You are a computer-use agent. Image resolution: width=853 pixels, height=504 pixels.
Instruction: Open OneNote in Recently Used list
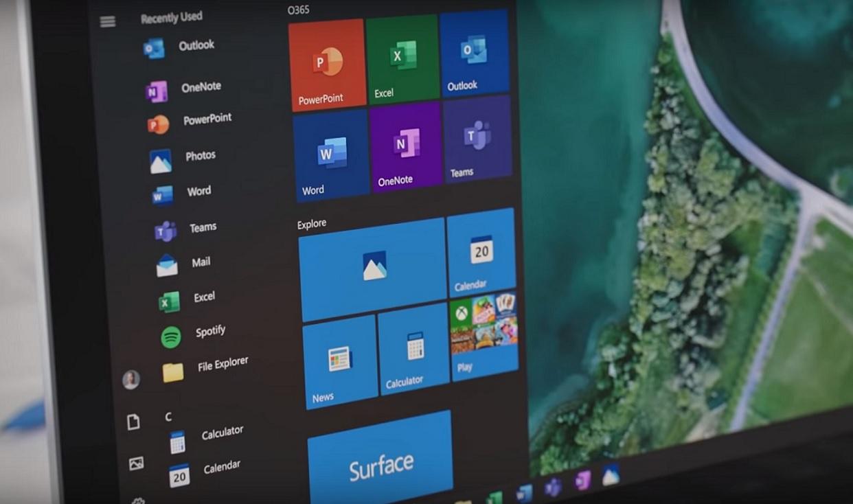point(183,89)
